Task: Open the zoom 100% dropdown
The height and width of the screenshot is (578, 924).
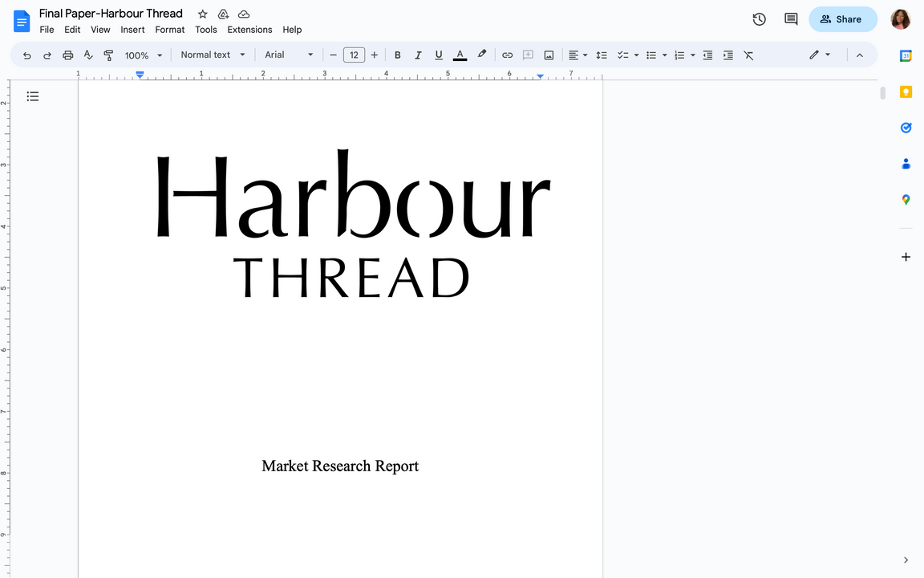Action: 144,55
